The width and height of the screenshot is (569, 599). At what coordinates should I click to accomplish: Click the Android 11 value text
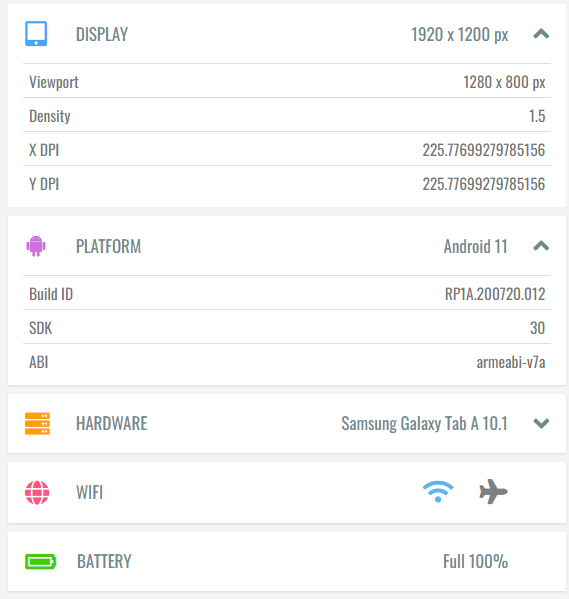[475, 246]
